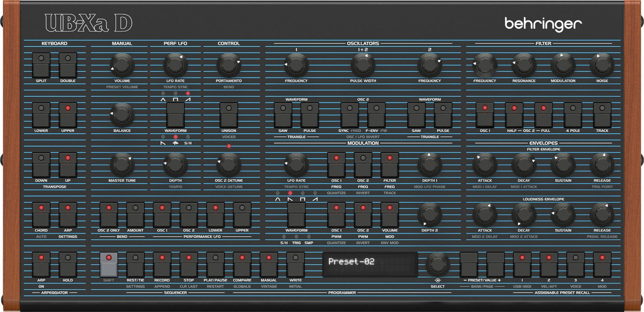Toggle the OSC 2 FULL filter button
The image size is (644, 312).
(543, 115)
